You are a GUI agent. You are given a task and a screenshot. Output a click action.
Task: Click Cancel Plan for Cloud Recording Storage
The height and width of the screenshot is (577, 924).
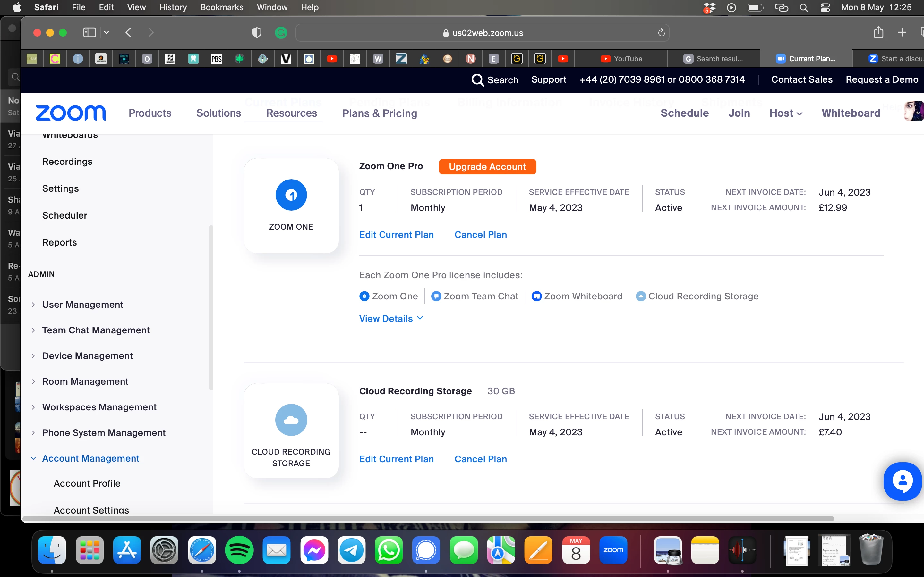480,459
